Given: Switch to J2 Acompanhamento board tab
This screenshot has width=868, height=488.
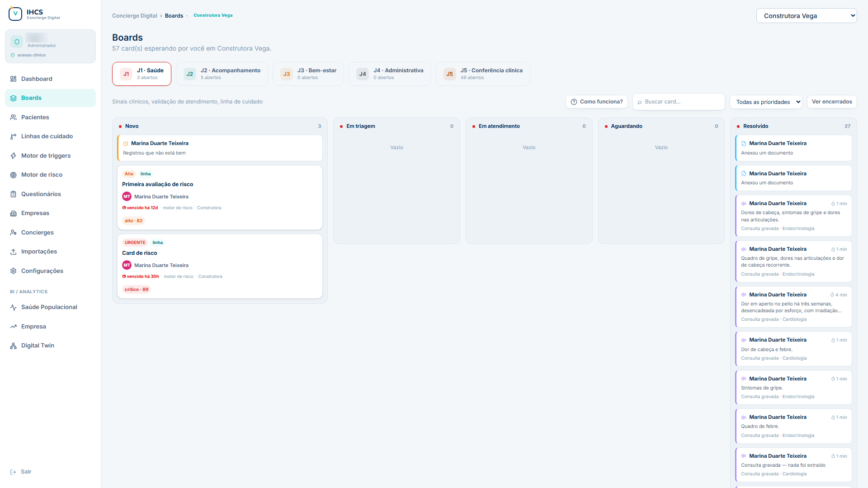Looking at the screenshot, I should click(x=222, y=74).
